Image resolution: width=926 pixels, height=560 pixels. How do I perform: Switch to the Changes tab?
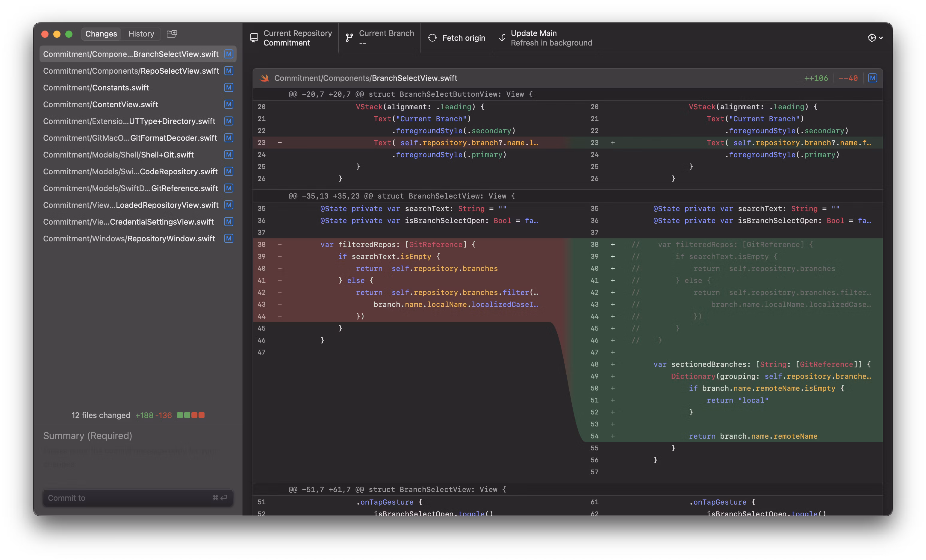pos(101,34)
